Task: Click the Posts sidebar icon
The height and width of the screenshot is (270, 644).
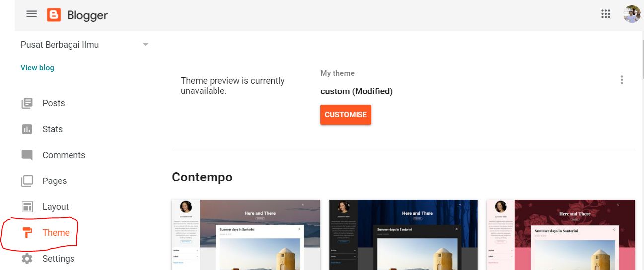Action: point(27,103)
